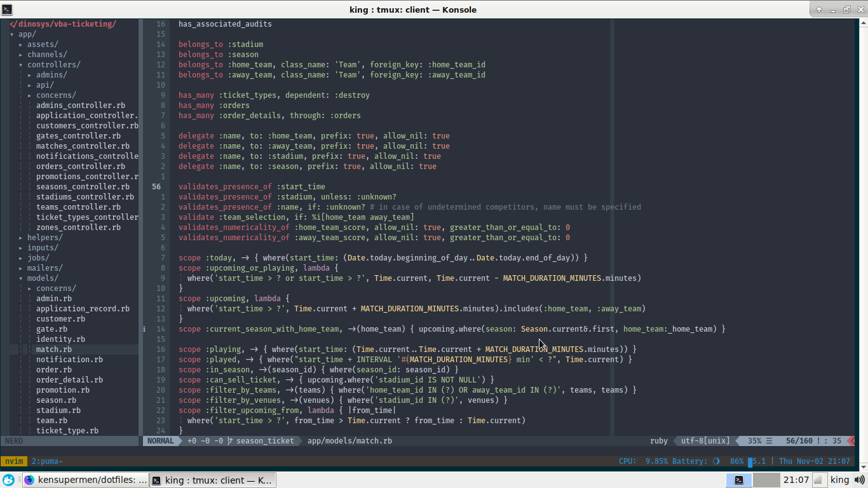
Task: Click app/models/match.rb in the statusline
Action: coord(349,440)
